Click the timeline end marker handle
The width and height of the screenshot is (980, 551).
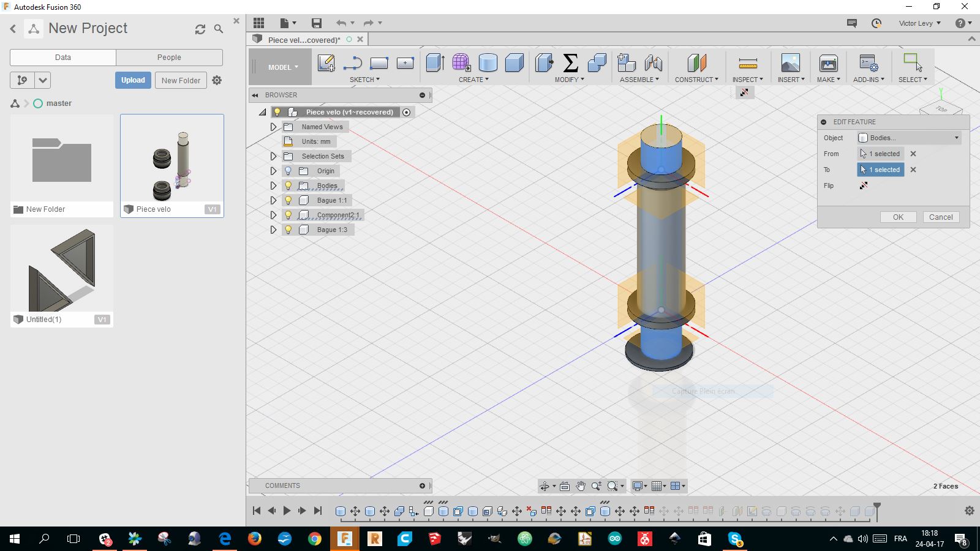pyautogui.click(x=877, y=507)
